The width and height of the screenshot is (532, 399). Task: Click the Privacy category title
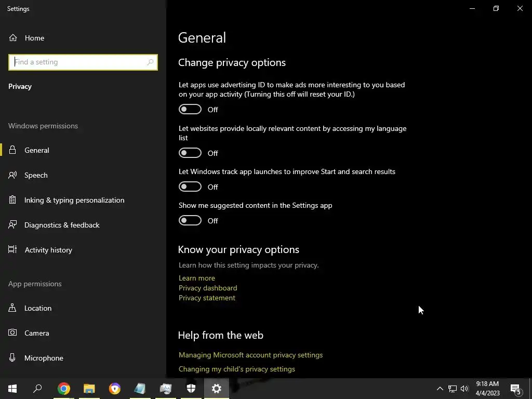pos(20,86)
